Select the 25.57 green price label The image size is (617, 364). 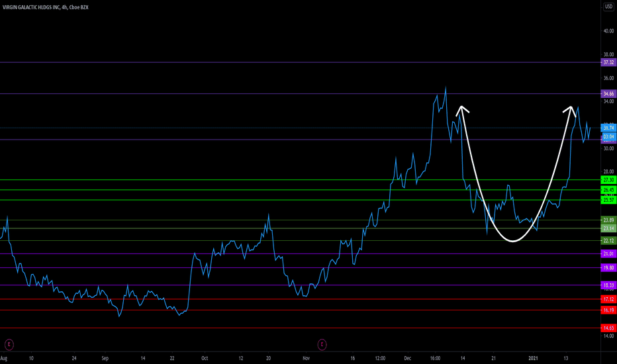608,200
